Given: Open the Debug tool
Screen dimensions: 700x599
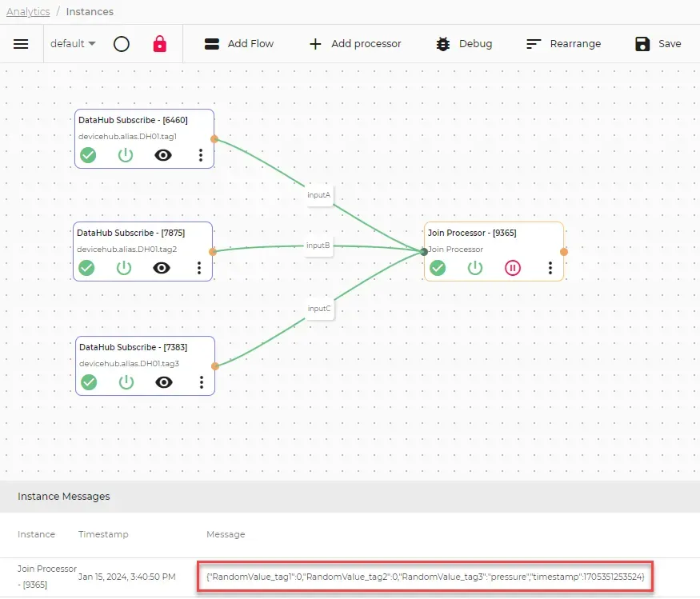Looking at the screenshot, I should [464, 44].
